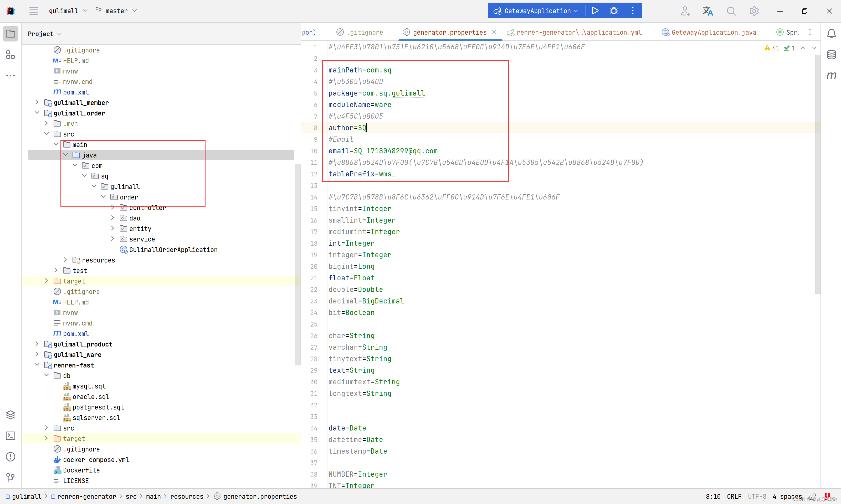Open the Structure tool window

[x=11, y=55]
